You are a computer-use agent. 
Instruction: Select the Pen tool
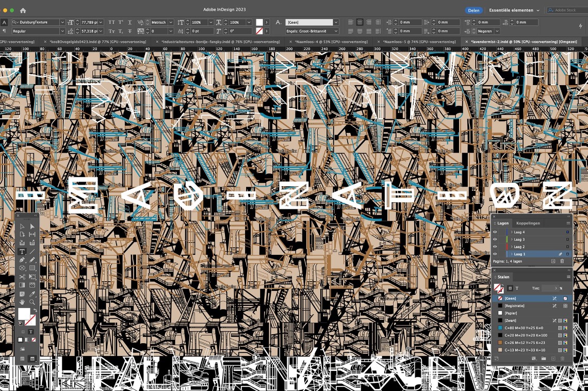[22, 260]
